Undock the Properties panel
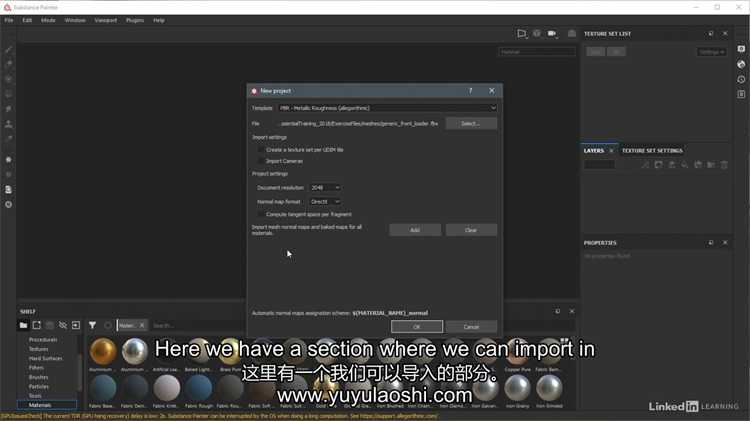750x421 pixels. (711, 243)
